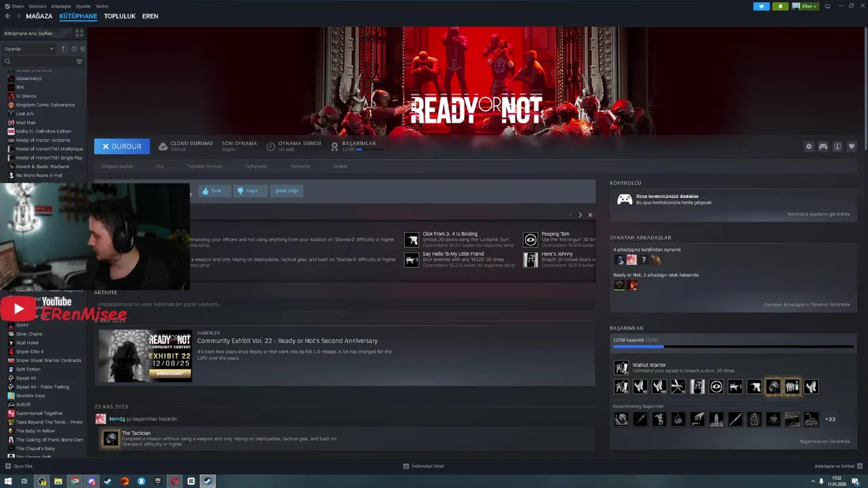Open the EREn account dropdown
Image resolution: width=868 pixels, height=488 pixels.
[x=806, y=6]
